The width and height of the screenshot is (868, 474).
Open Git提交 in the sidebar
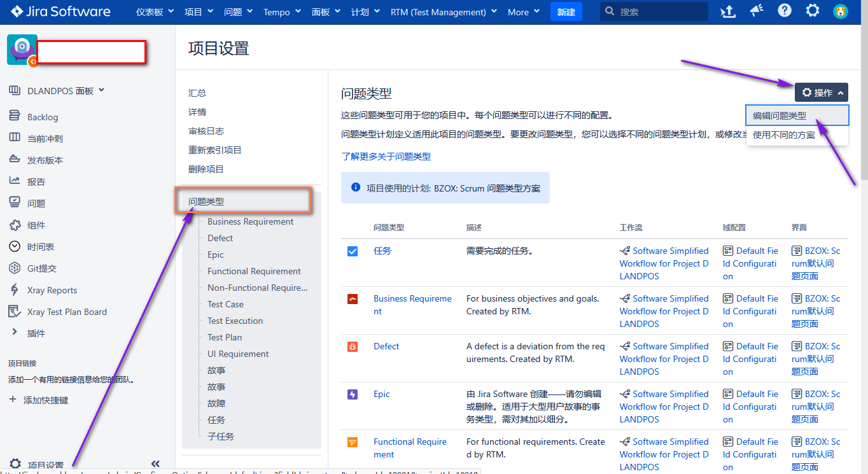point(42,268)
